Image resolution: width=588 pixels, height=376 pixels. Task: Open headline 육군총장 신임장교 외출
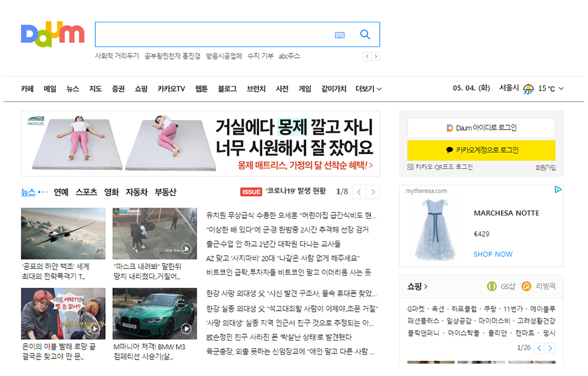[x=290, y=352]
